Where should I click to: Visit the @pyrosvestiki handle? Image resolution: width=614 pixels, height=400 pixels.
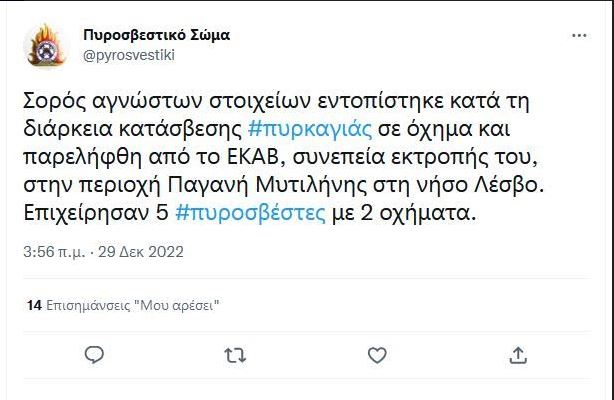(x=129, y=55)
